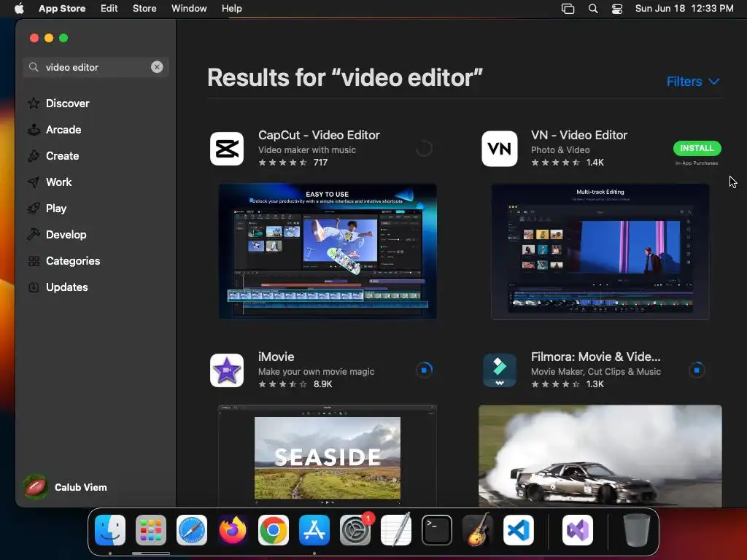Click the magnifier icon in the search field
Viewport: 747px width, 560px height.
click(34, 67)
